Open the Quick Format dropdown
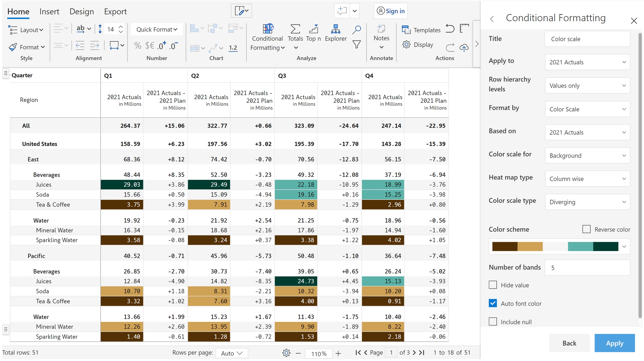 157,29
